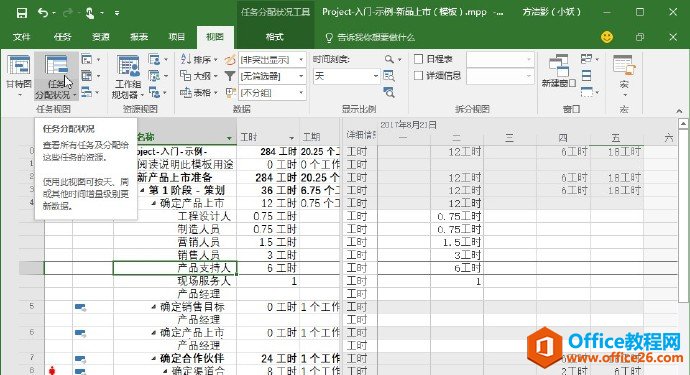Toggle touch/mouse mode in quick access toolbar

click(x=90, y=13)
